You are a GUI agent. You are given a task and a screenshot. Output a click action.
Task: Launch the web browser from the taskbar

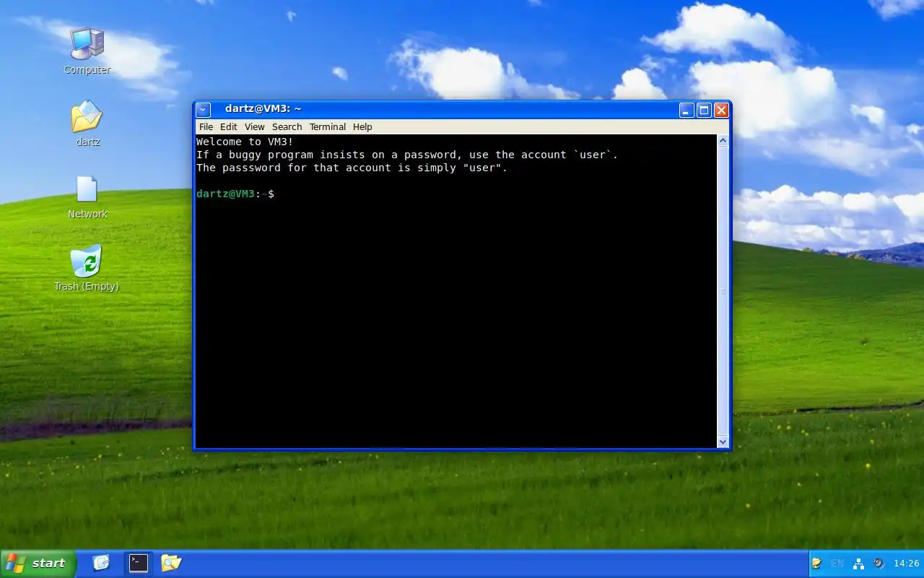[x=101, y=563]
